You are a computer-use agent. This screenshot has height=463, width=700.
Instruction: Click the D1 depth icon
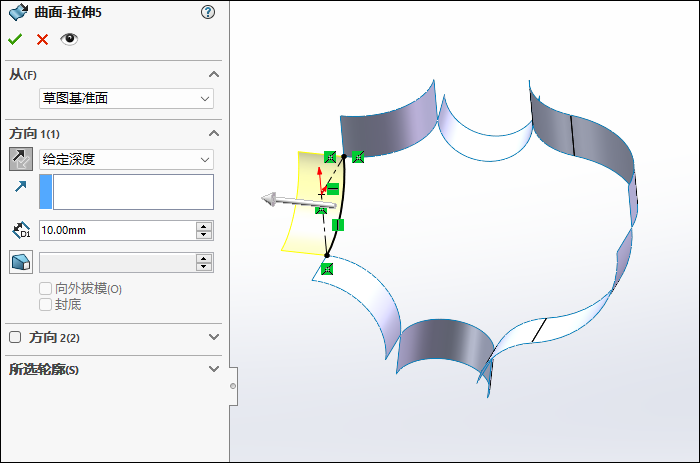tap(21, 230)
